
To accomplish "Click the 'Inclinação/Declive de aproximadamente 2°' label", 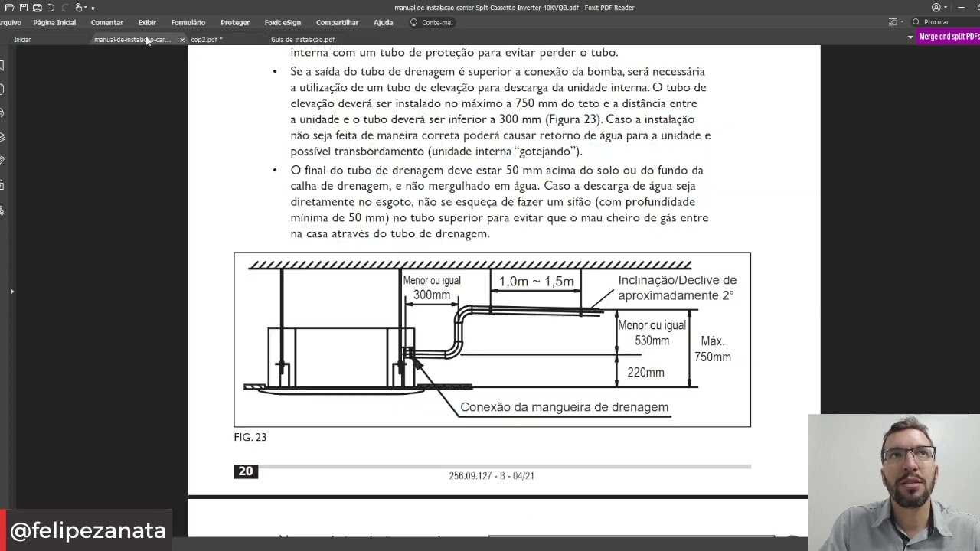I will click(677, 288).
